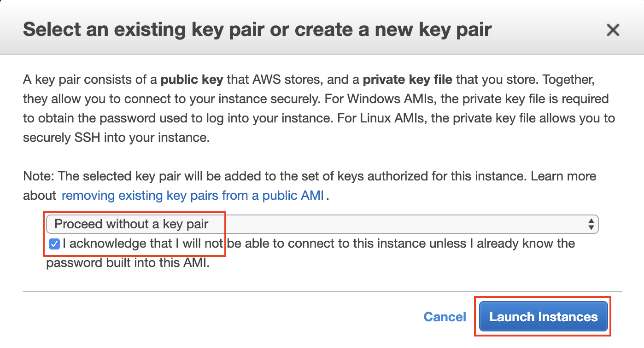Click the bold "private key file" text
Screen dimensions: 644x348
(407, 80)
